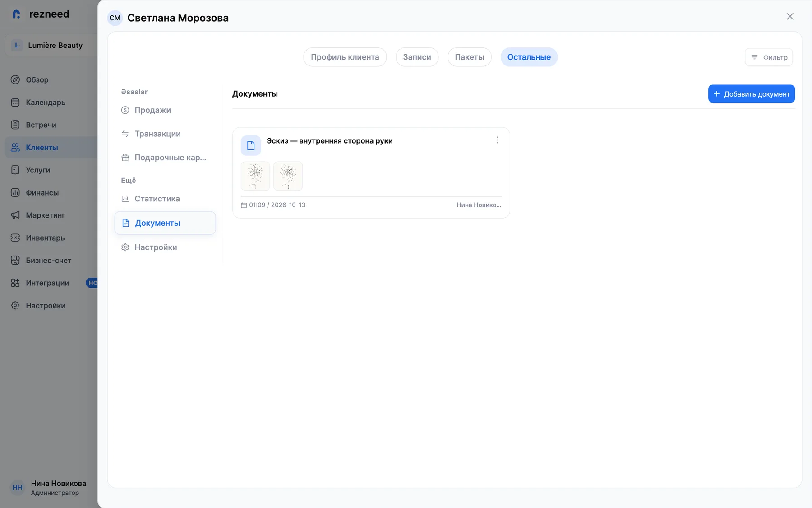Click the document file icon of Эскиз card
The image size is (812, 508).
coord(251,145)
